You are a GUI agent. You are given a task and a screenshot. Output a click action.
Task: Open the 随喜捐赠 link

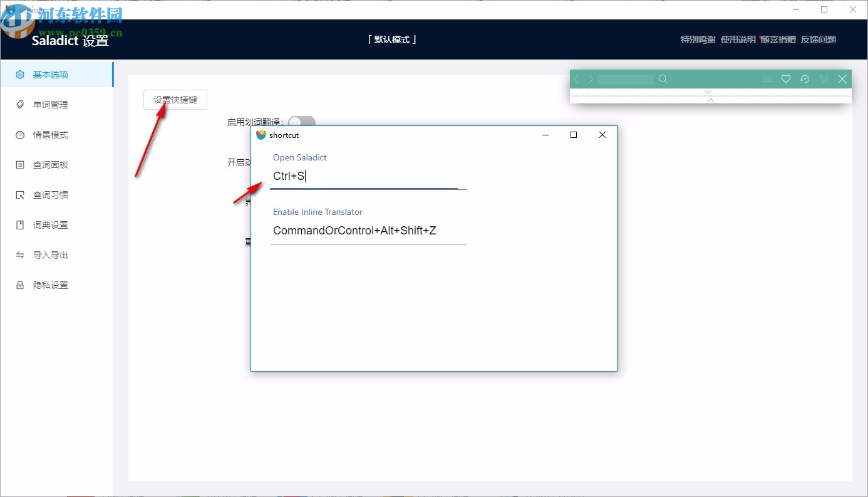point(778,39)
